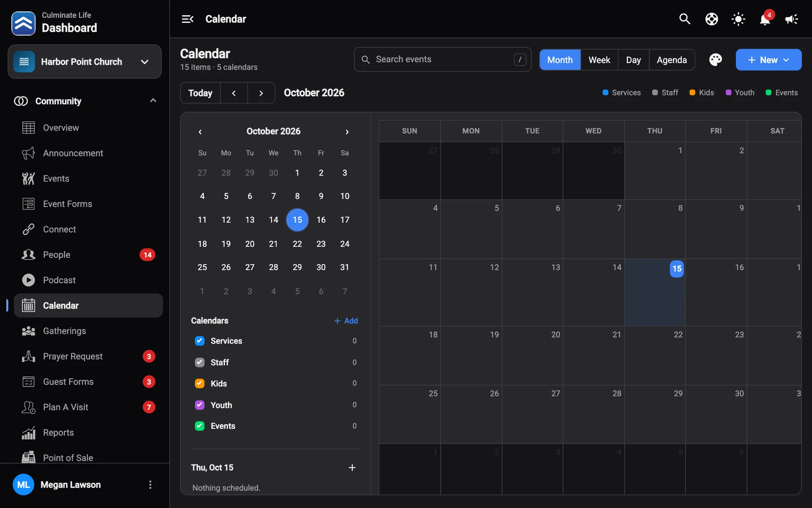
Task: Switch to Week view
Action: (599, 60)
